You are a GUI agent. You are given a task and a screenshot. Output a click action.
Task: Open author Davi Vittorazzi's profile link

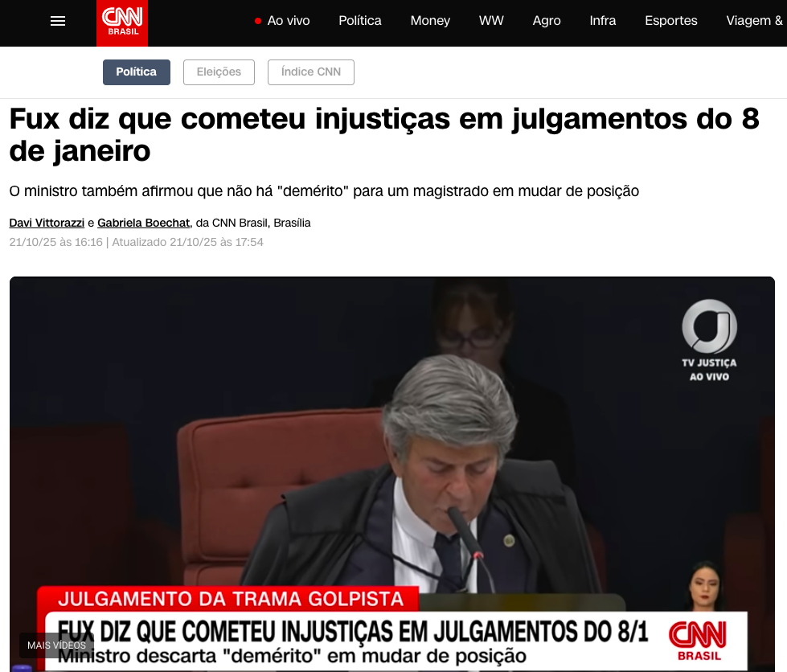coord(47,223)
